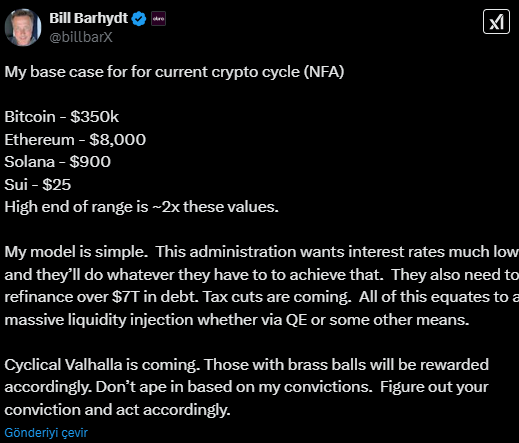Click the blue verified checkmark badge
This screenshot has width=519, height=443.
click(139, 19)
